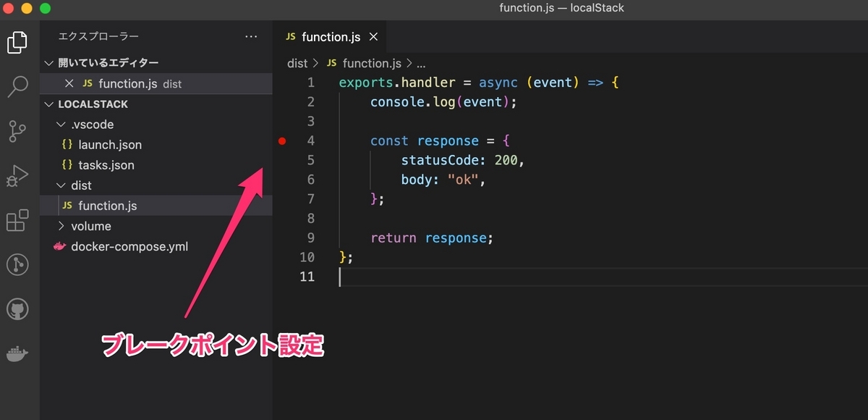
Task: Select function.js under dist folder
Action: [156, 206]
